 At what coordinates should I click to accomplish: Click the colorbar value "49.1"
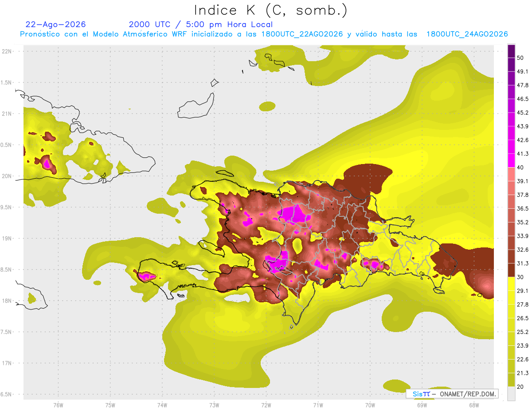pyautogui.click(x=523, y=71)
